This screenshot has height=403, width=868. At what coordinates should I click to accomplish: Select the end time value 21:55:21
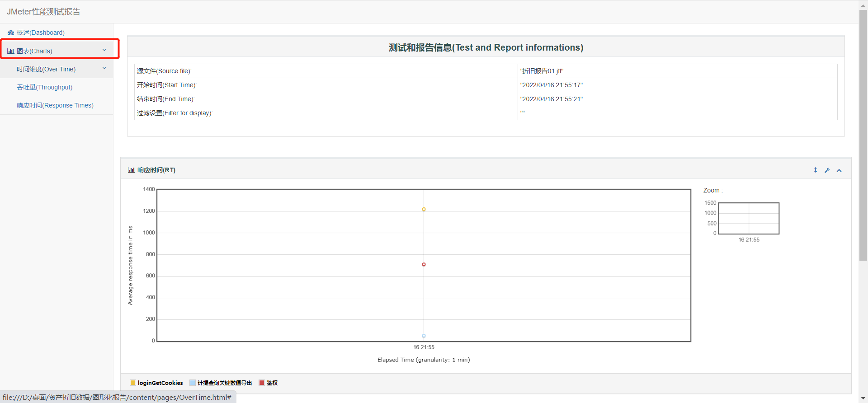[x=552, y=99]
